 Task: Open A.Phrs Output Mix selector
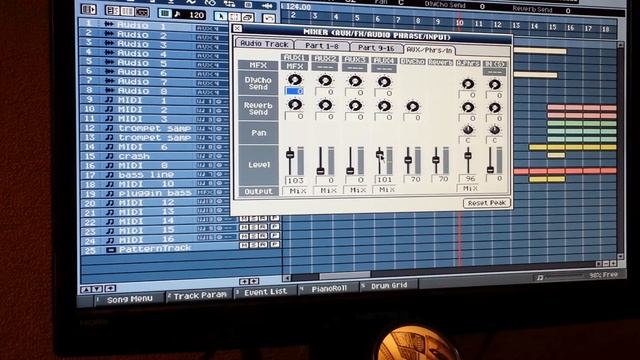click(469, 188)
